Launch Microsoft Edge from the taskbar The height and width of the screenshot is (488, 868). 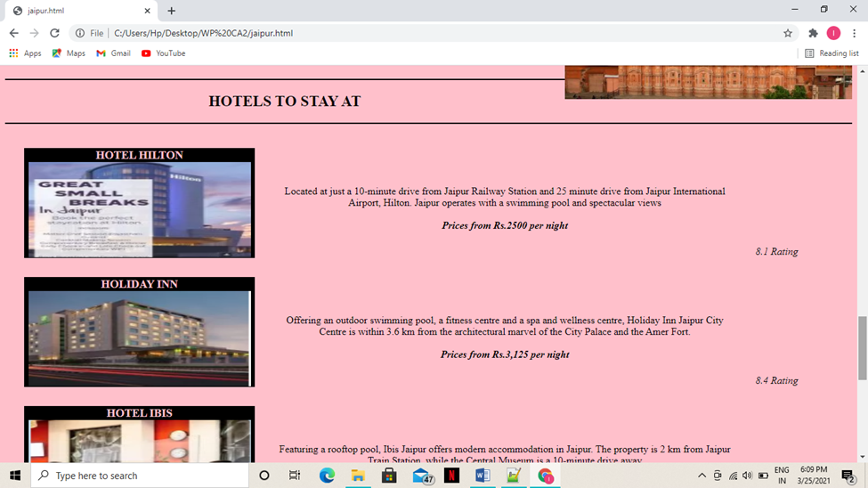click(x=327, y=476)
